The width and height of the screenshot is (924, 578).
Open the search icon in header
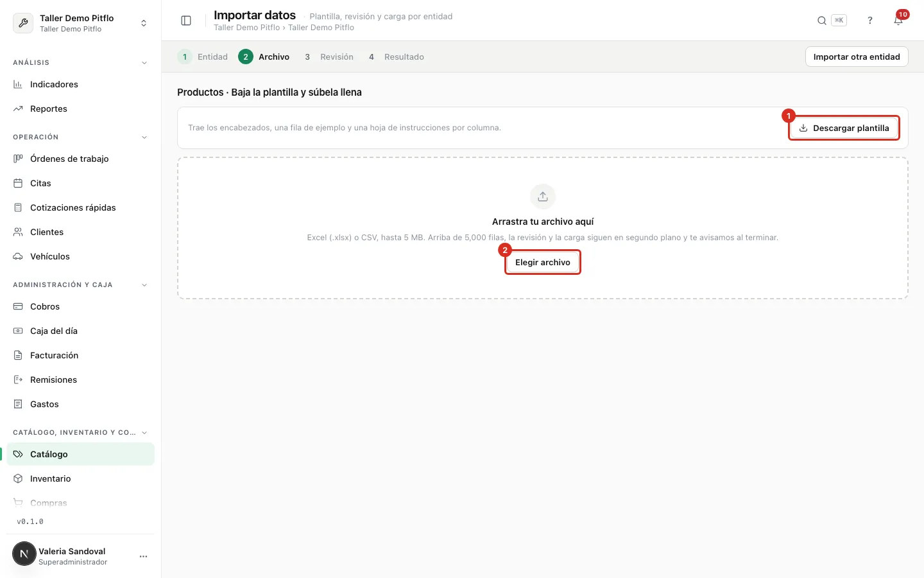click(821, 21)
